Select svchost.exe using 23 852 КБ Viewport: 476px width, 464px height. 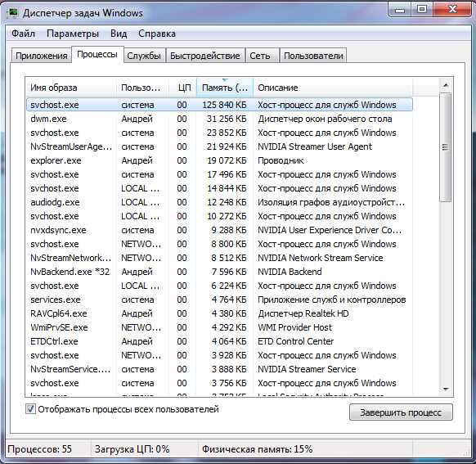(219, 133)
